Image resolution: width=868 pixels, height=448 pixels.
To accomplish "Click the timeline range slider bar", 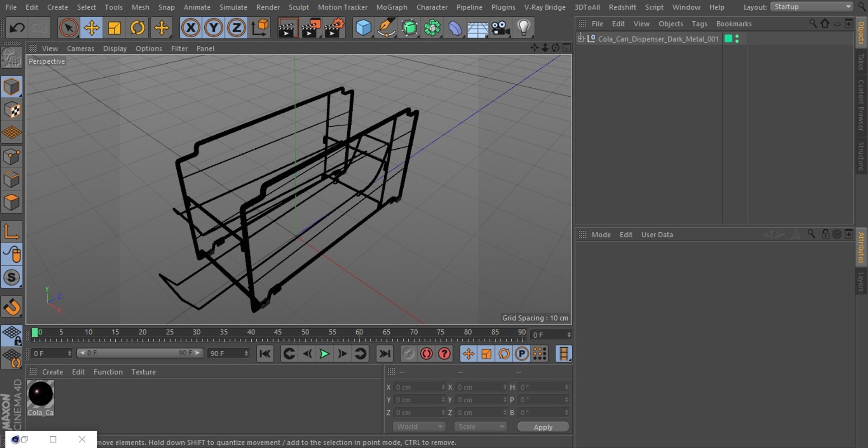I will click(139, 353).
